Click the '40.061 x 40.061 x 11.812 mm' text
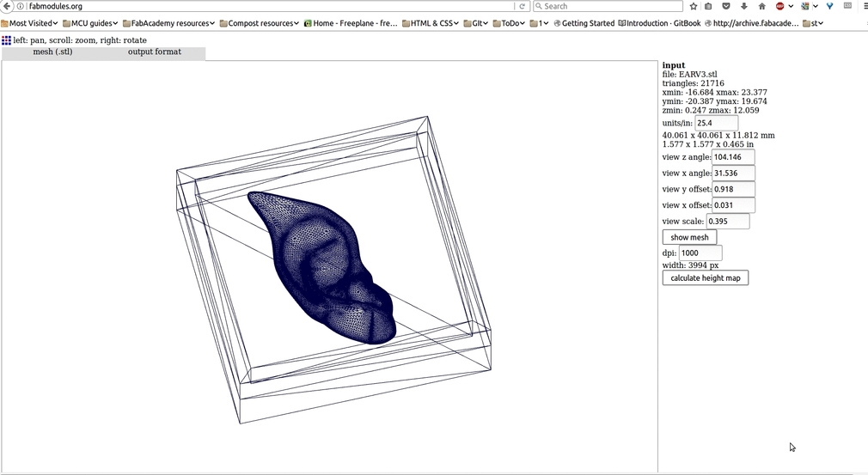868x475 pixels. click(x=718, y=135)
